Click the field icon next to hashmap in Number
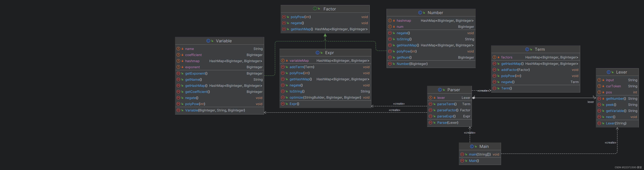The height and width of the screenshot is (170, 644). pos(390,21)
